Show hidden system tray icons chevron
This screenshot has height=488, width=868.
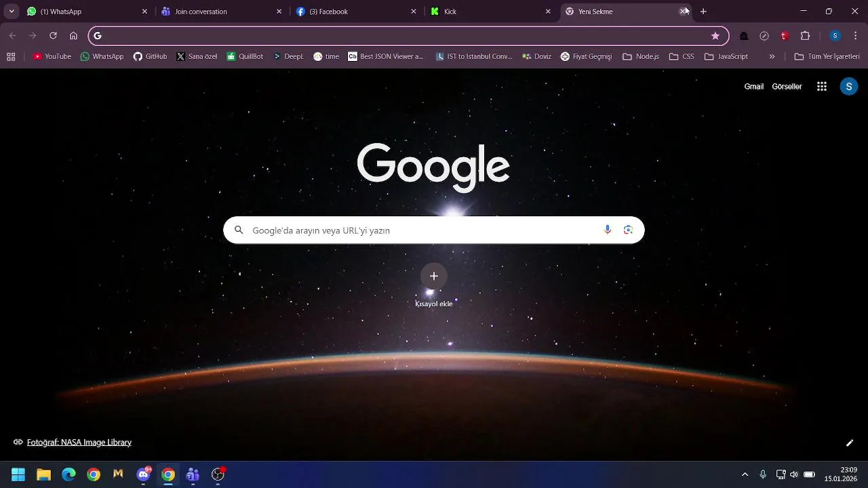(745, 474)
